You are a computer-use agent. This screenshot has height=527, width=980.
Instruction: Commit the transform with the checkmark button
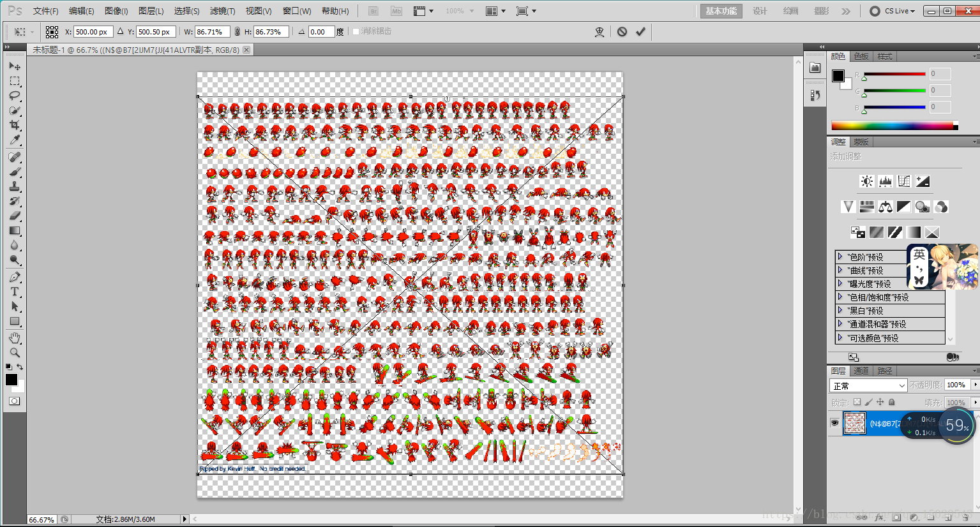pyautogui.click(x=640, y=31)
